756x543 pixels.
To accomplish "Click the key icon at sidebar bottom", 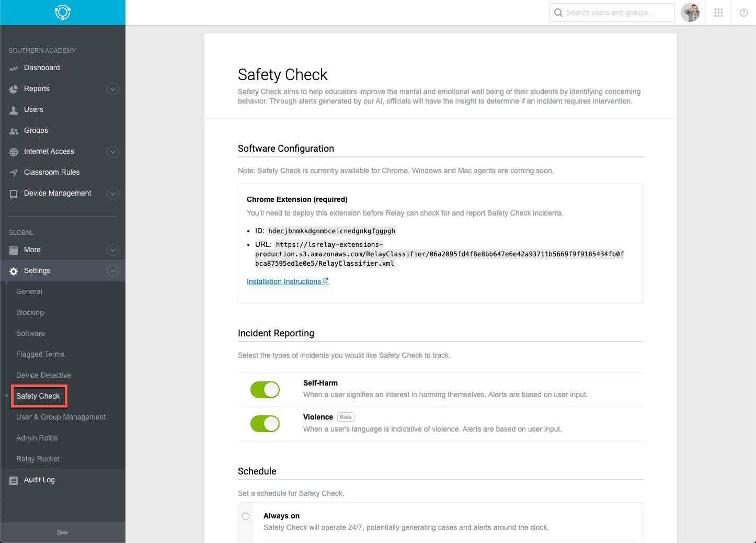I will pyautogui.click(x=62, y=533).
